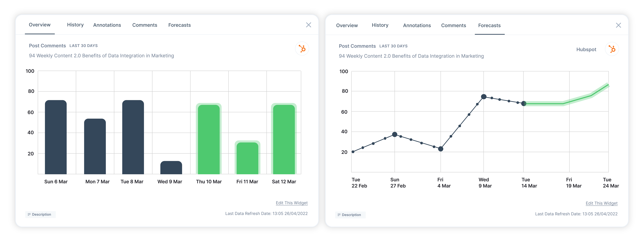Click LAST 30 DAYS label in left panel
The height and width of the screenshot is (241, 644).
pyautogui.click(x=84, y=46)
